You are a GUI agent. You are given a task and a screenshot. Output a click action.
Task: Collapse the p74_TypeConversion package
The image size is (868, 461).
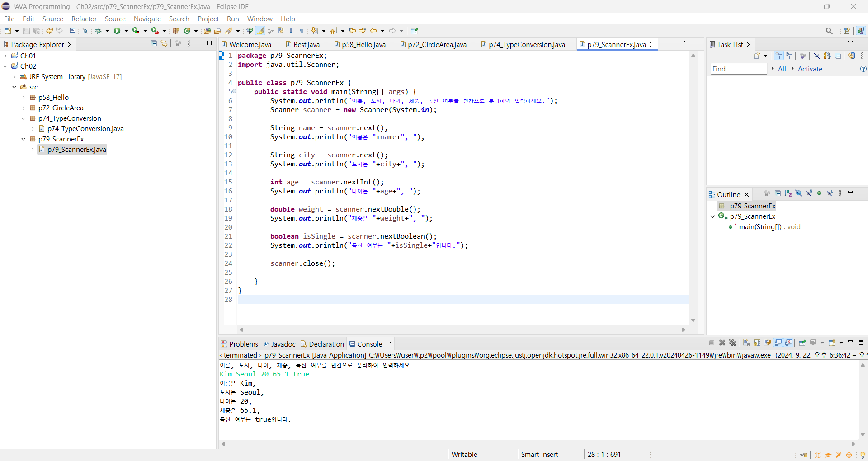24,118
